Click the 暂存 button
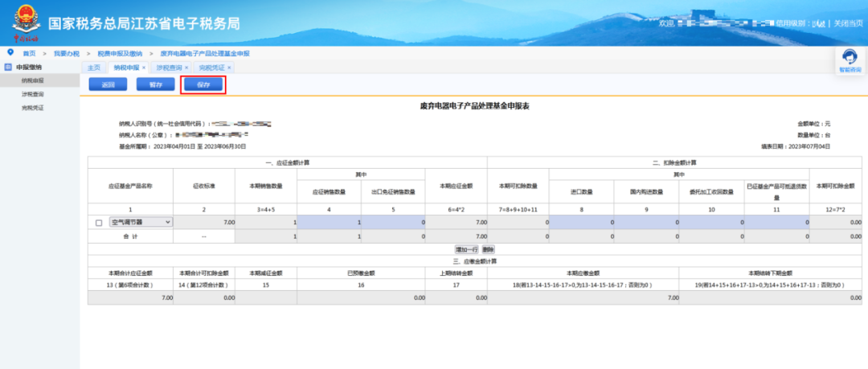868x369 pixels. click(156, 84)
